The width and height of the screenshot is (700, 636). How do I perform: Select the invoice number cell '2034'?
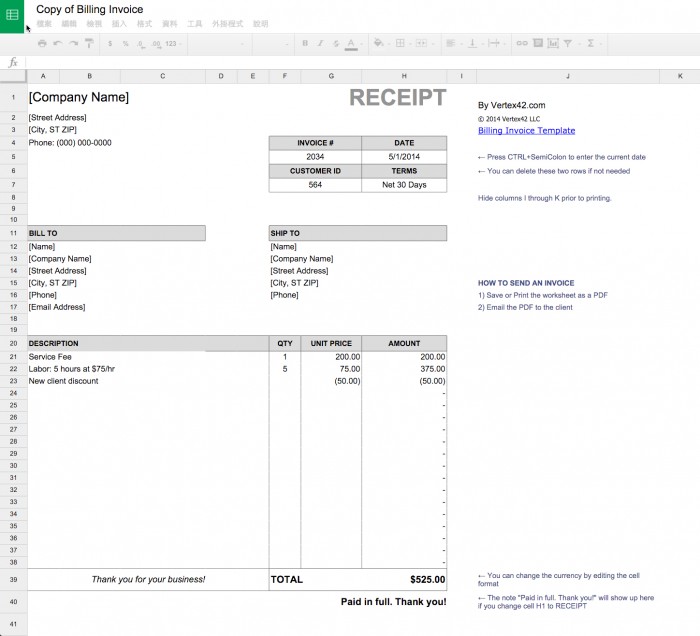[x=315, y=157]
